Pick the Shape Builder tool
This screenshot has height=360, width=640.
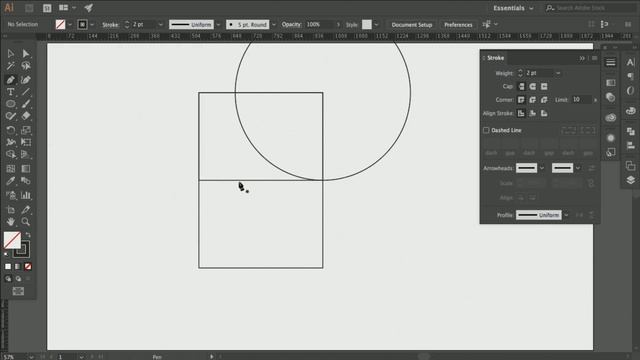[11, 154]
